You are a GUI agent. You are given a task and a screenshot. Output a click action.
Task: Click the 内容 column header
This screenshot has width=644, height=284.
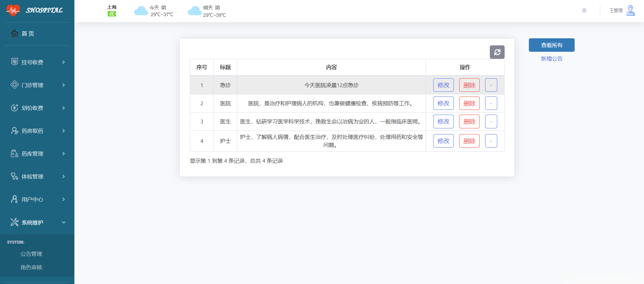(331, 67)
